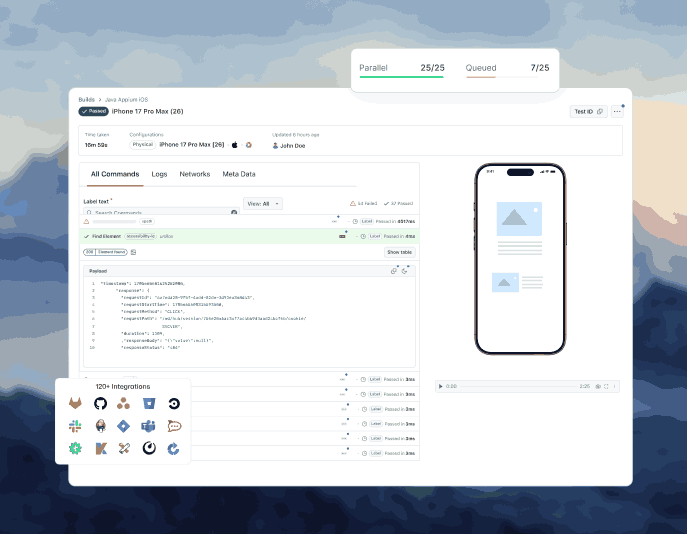Open the three-dots menu beside Test ID
The image size is (687, 534).
tap(617, 111)
